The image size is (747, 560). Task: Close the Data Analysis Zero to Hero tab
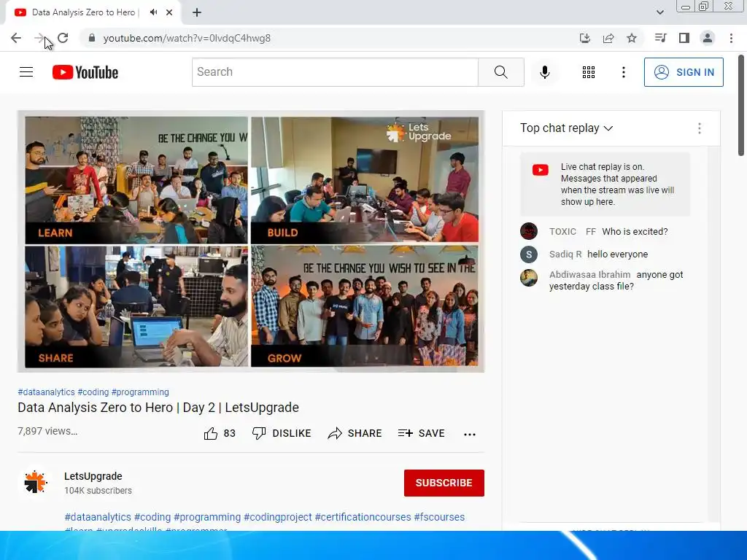(169, 12)
